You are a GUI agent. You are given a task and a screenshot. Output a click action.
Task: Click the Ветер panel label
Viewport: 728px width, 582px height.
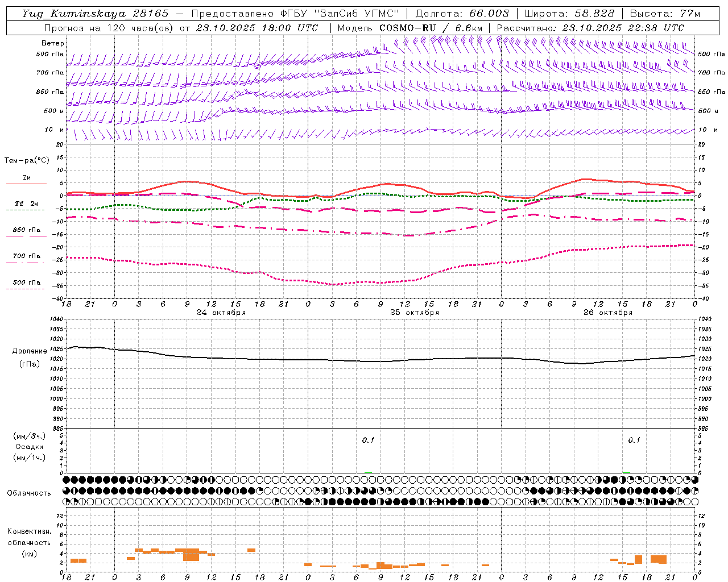coord(53,43)
